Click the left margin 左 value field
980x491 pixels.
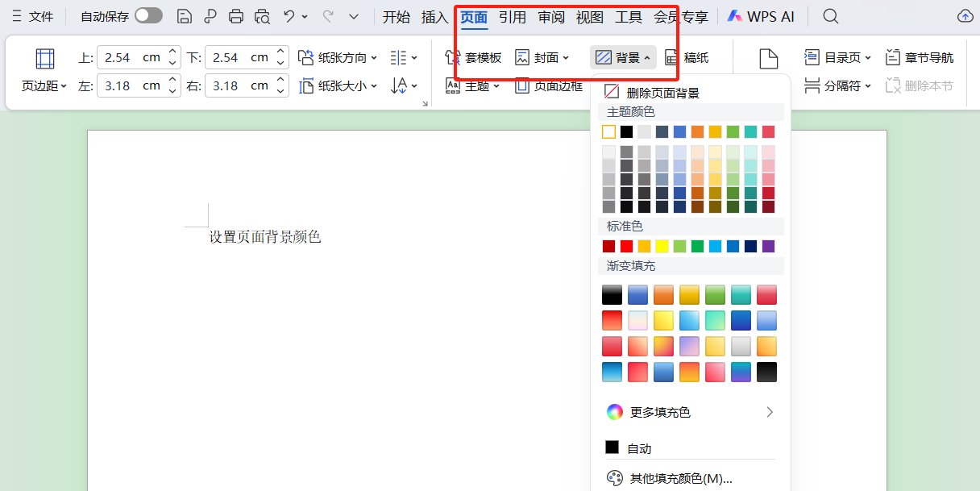pos(130,85)
